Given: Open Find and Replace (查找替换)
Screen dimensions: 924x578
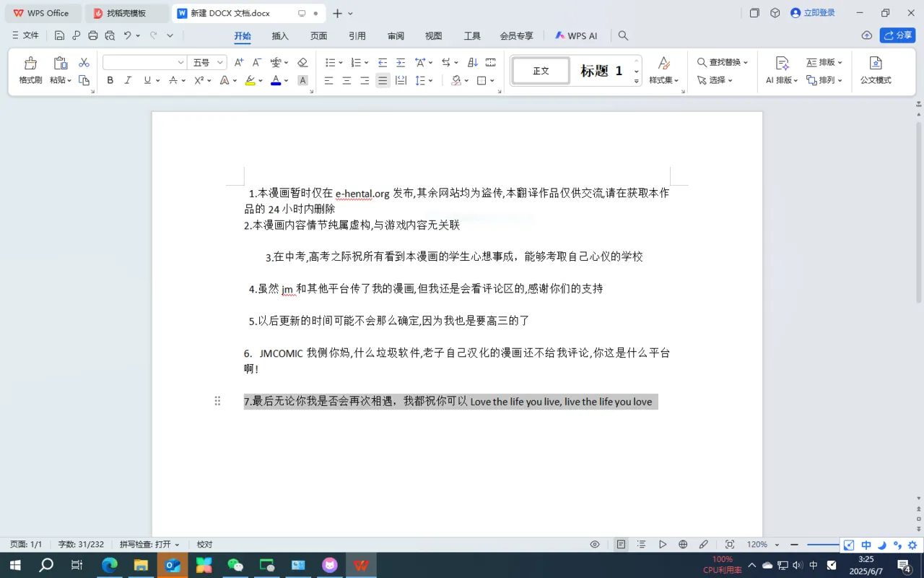Looking at the screenshot, I should pyautogui.click(x=723, y=63).
